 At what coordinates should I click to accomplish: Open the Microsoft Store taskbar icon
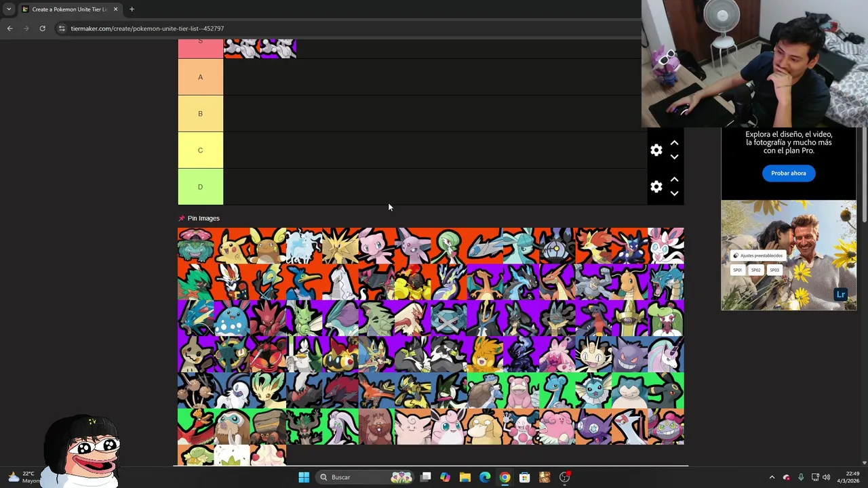pos(524,477)
